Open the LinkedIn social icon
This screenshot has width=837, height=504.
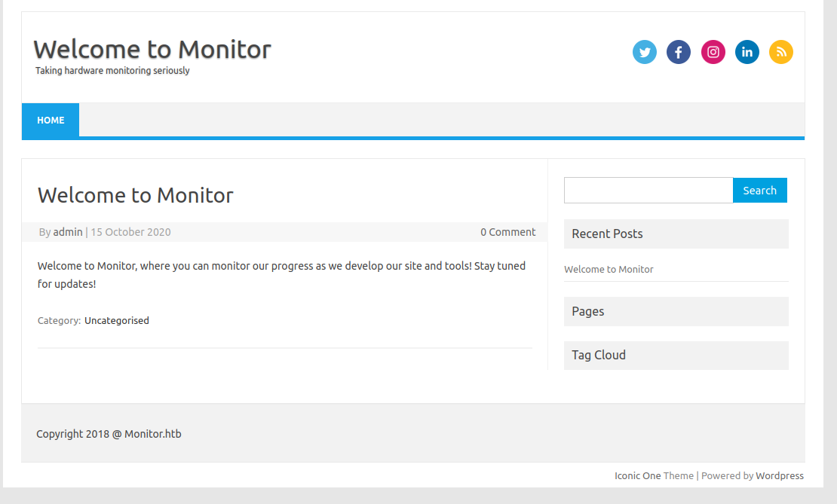[x=747, y=52]
